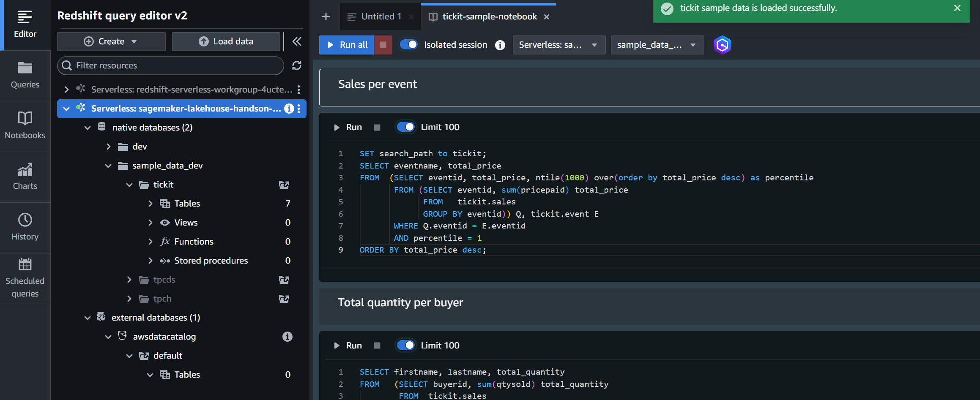
Task: Close the Untitled 1 tab
Action: tap(411, 17)
